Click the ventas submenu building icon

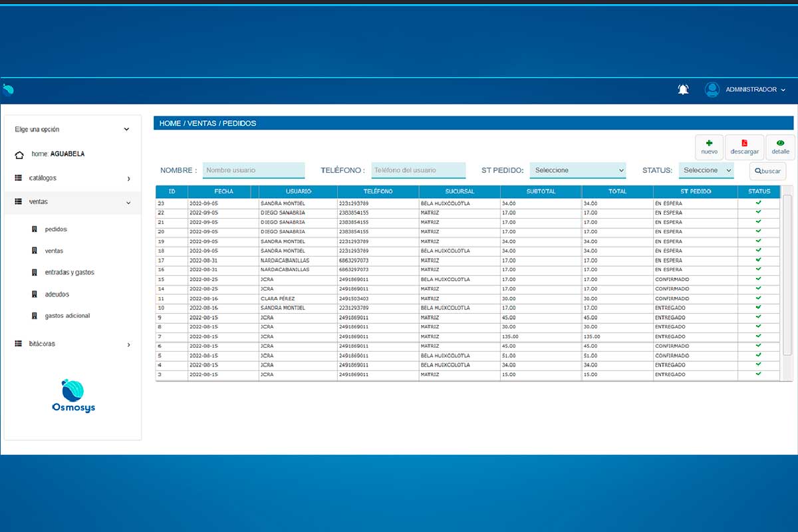pyautogui.click(x=35, y=251)
